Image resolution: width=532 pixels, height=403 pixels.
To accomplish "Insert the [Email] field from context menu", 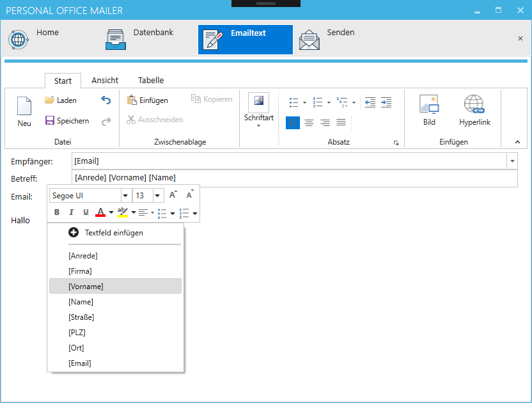I will [115, 363].
